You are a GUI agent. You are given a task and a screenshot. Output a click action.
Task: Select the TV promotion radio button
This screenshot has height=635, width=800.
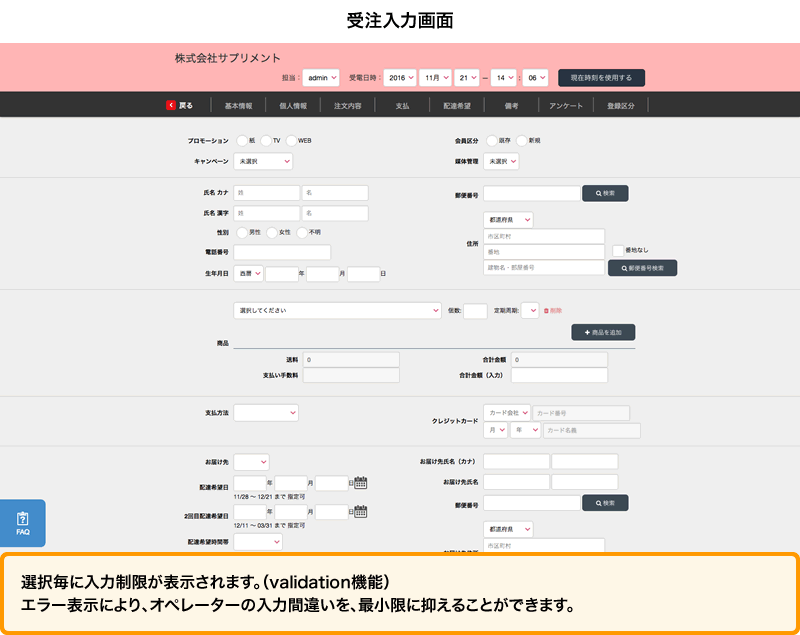click(x=269, y=140)
